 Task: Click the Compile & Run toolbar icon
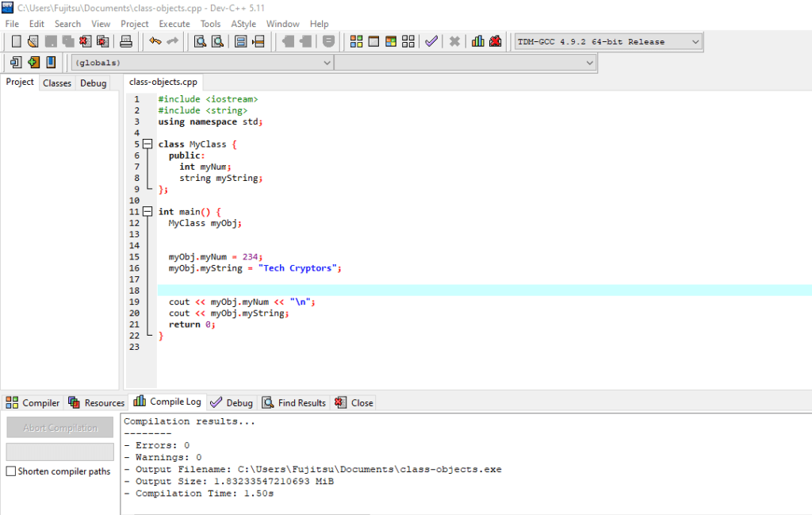(391, 41)
